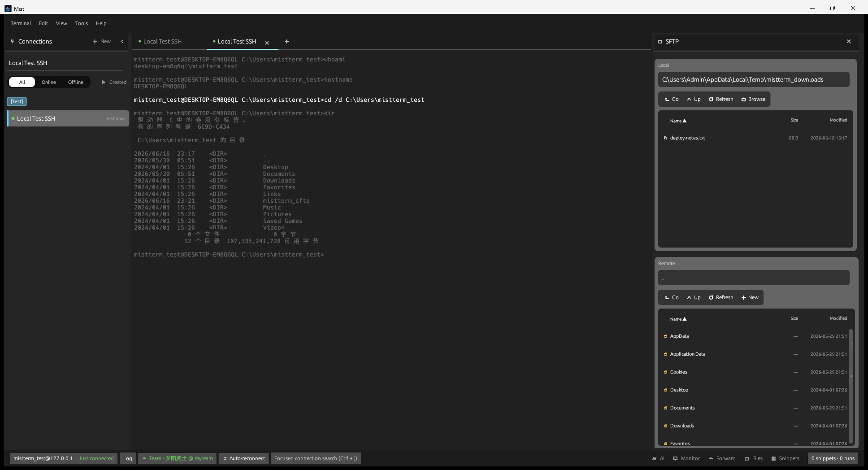This screenshot has height=470, width=868.
Task: Sort Local files by Size
Action: [x=794, y=120]
